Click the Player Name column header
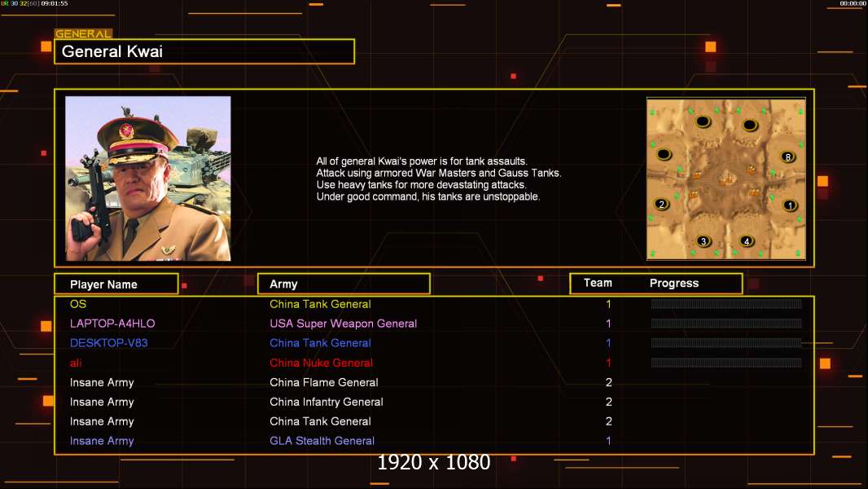Image resolution: width=868 pixels, height=489 pixels. coord(116,284)
